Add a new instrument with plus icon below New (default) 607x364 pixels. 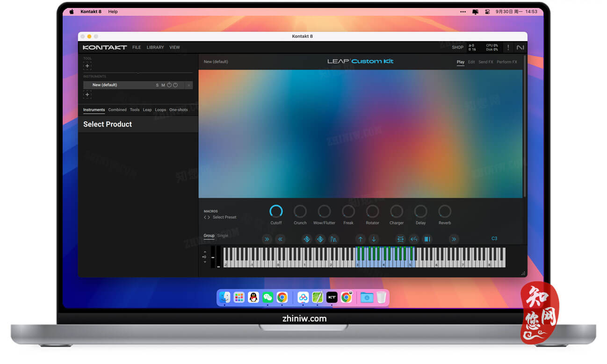pyautogui.click(x=87, y=94)
